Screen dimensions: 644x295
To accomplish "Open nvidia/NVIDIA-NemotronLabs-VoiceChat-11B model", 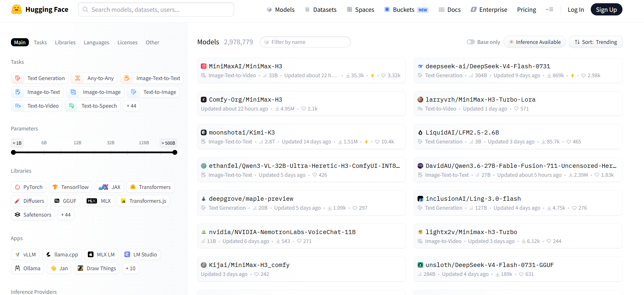I will [x=301, y=236].
